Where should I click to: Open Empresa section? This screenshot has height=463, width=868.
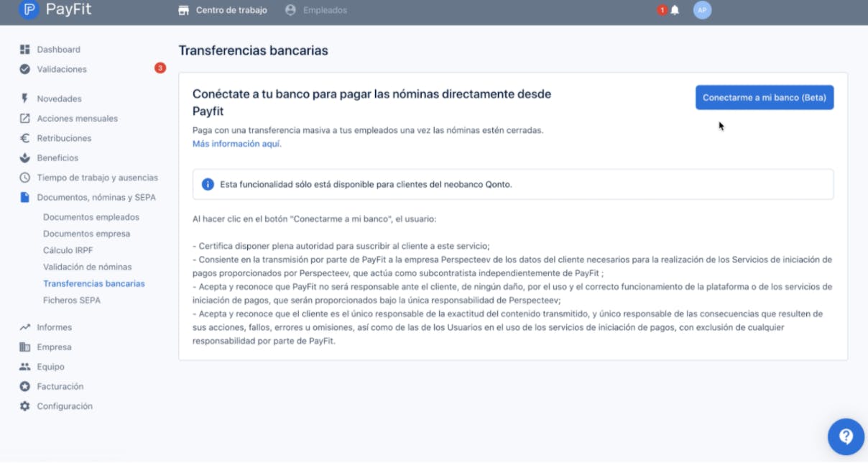pos(54,347)
